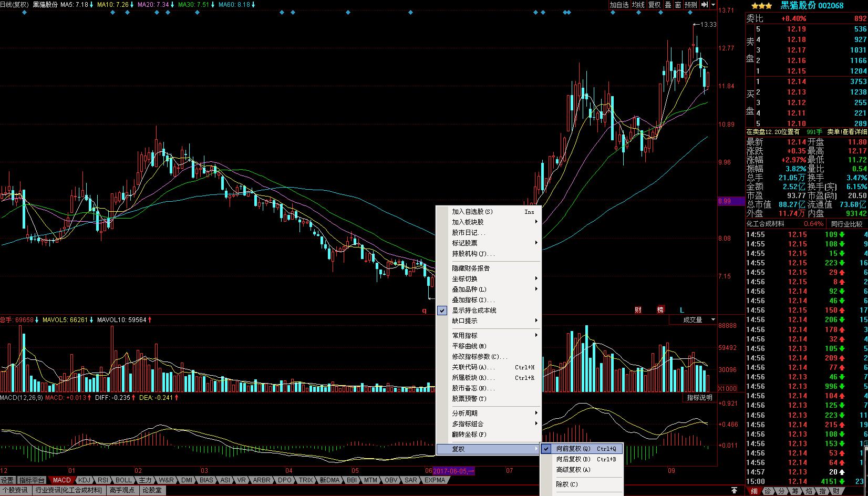Toggle 向前复权 checked option

(x=582, y=449)
